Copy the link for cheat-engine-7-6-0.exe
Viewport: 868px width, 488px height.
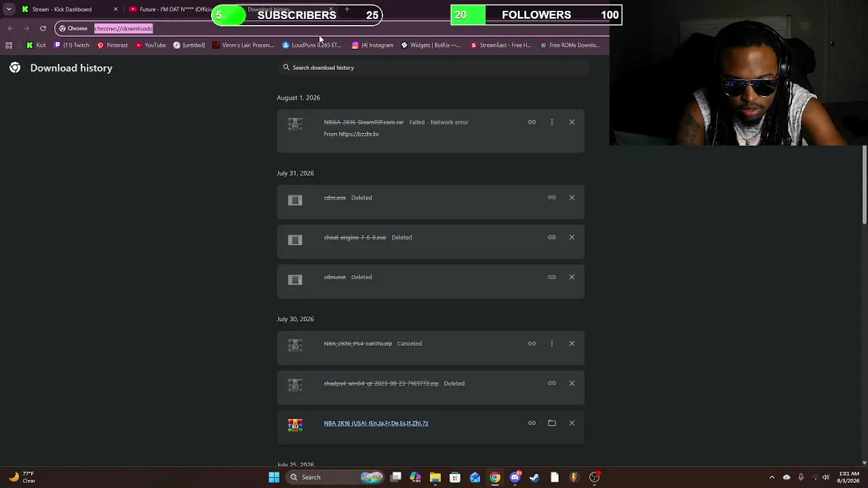pyautogui.click(x=552, y=237)
